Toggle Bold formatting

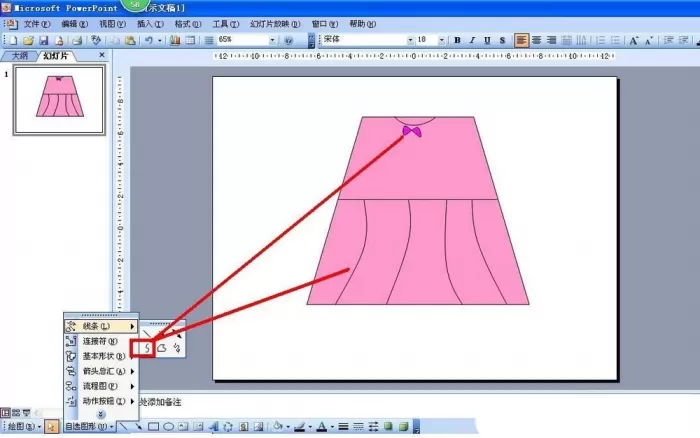coord(457,41)
